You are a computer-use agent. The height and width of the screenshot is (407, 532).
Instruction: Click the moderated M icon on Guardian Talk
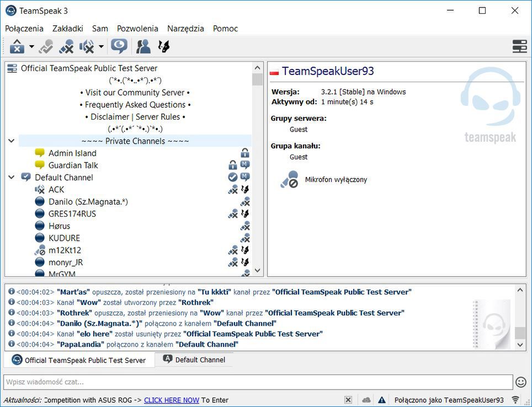coord(245,165)
